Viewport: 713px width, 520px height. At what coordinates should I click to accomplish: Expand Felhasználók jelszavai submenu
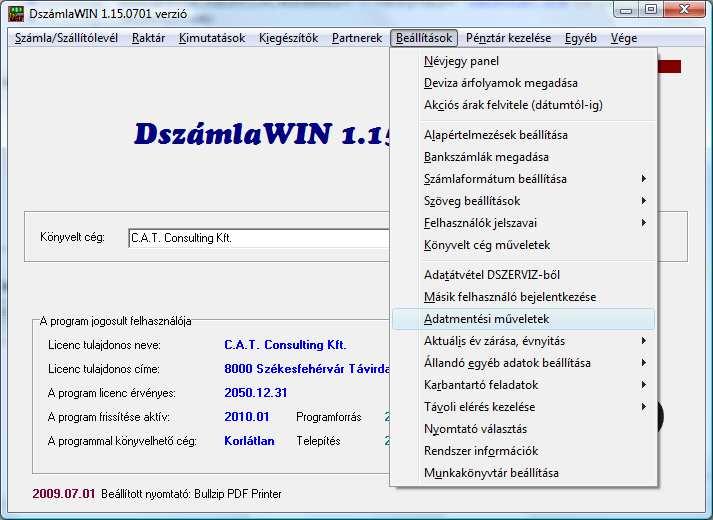(524, 223)
